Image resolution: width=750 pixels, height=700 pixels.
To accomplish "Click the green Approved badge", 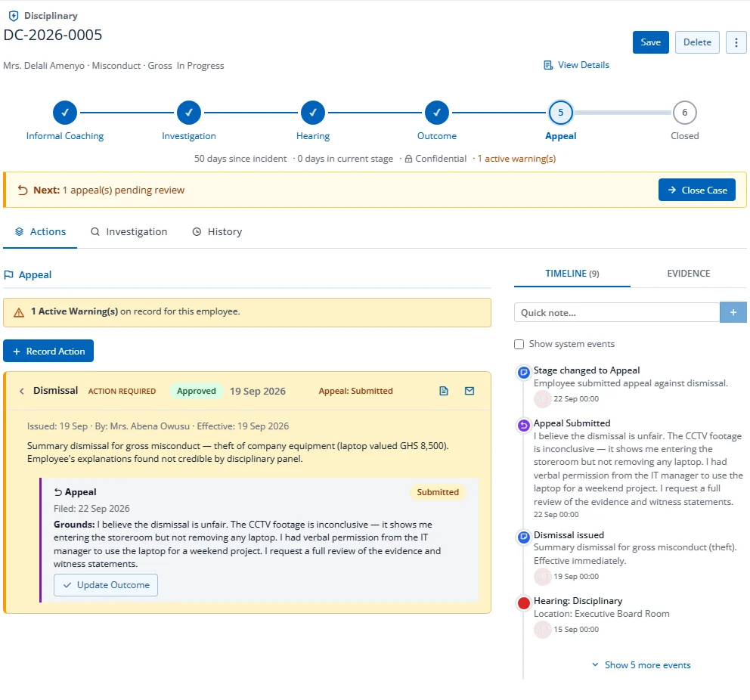I will click(197, 391).
